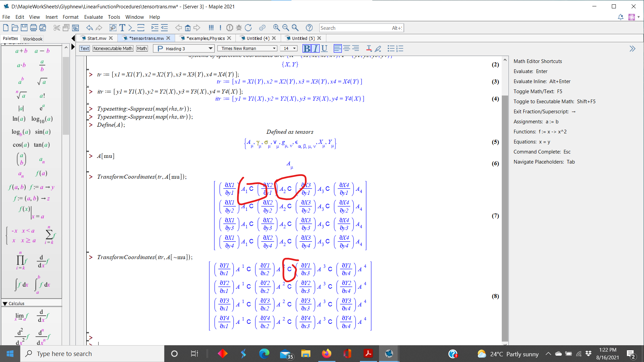Screen dimensions: 644x362
Task: Restart Maple server circular arrow icon
Action: pyautogui.click(x=248, y=28)
